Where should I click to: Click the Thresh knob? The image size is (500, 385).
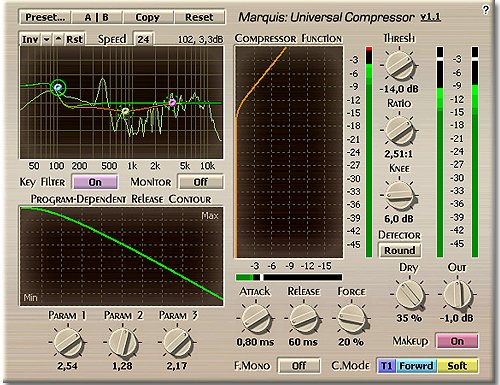[x=399, y=65]
